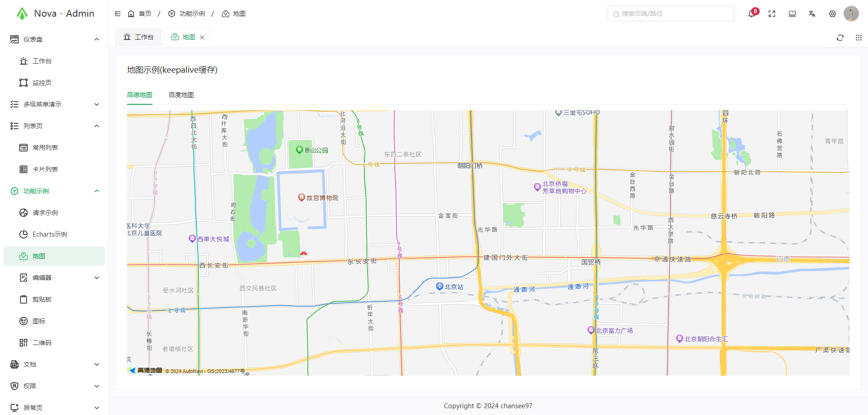Collapse the 功能示例 menu group
868x415 pixels.
(x=54, y=191)
